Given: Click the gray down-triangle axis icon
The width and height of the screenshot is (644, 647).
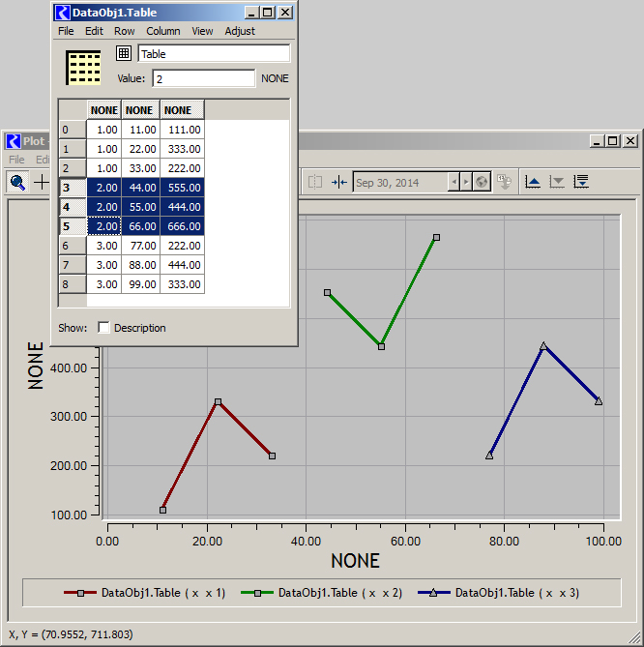Looking at the screenshot, I should pyautogui.click(x=557, y=182).
